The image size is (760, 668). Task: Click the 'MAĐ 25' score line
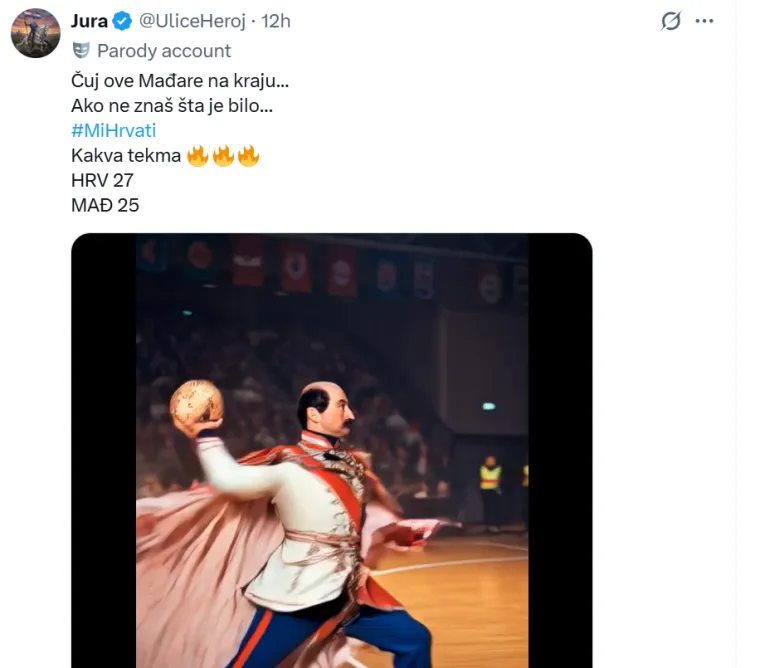click(x=105, y=206)
